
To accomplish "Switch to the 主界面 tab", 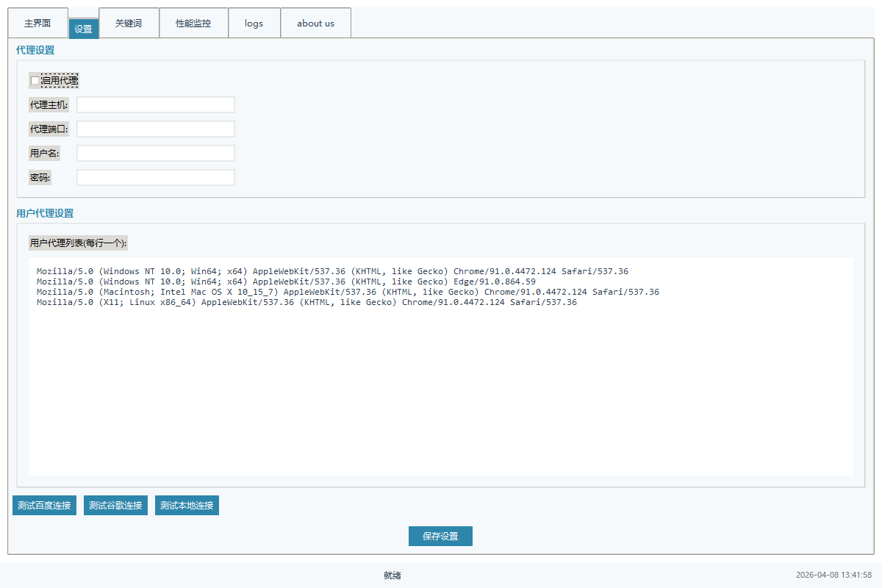I will click(37, 23).
